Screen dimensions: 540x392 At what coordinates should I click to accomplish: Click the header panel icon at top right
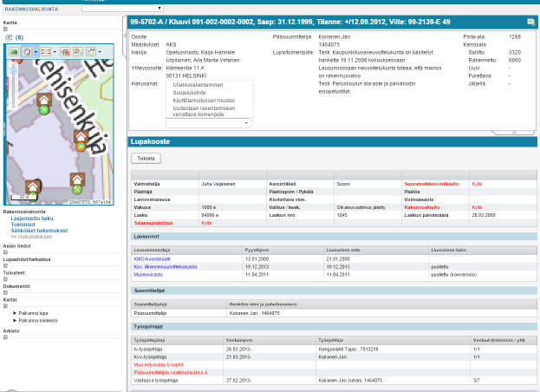(531, 23)
